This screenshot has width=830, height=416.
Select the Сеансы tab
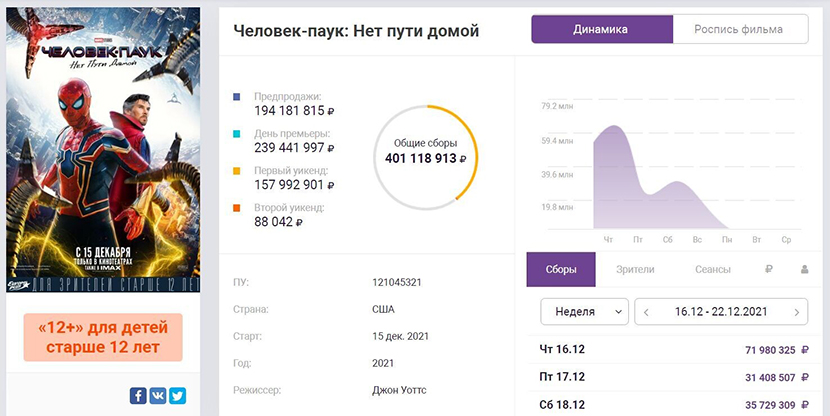coord(712,269)
